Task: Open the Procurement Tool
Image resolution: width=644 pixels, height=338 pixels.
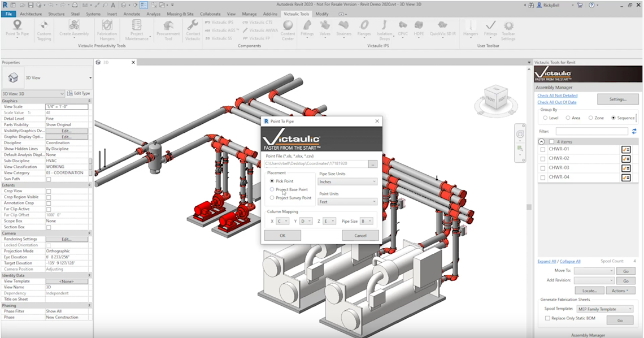Action: [168, 31]
